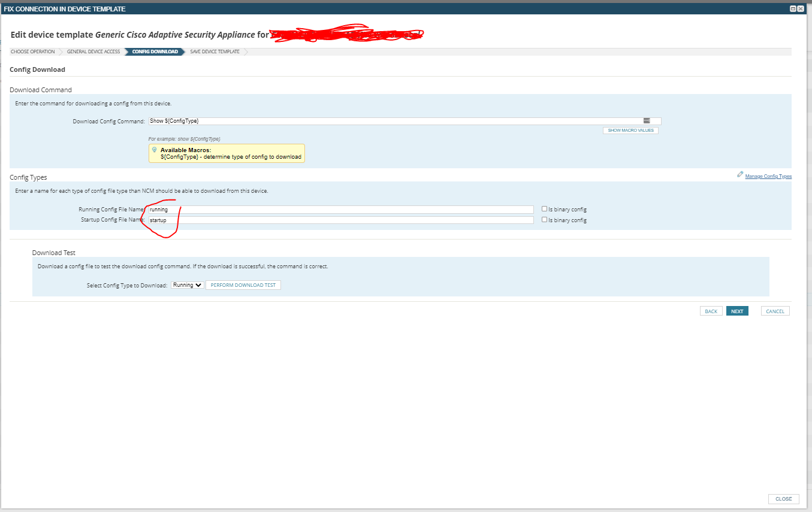Viewport: 812px width, 512px height.
Task: Click the Startup Config File Name field
Action: pyautogui.click(x=341, y=220)
